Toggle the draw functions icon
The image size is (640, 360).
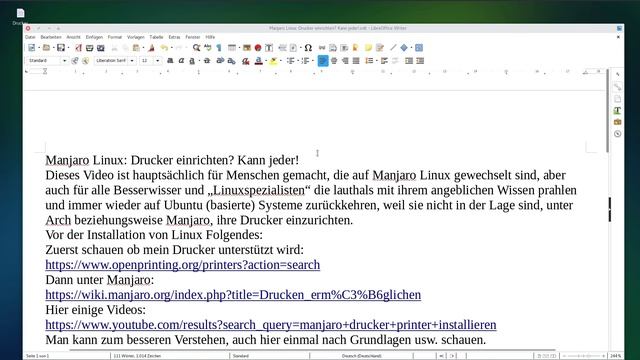pyautogui.click(x=419, y=48)
